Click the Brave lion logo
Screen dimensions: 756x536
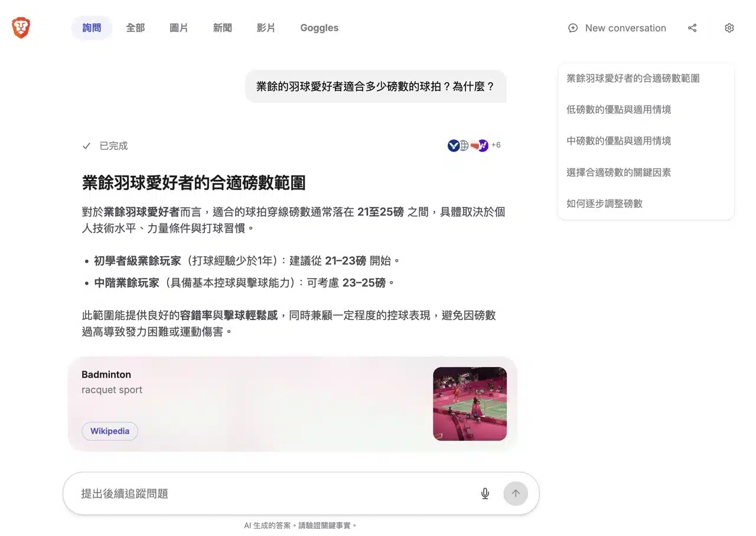pos(21,28)
